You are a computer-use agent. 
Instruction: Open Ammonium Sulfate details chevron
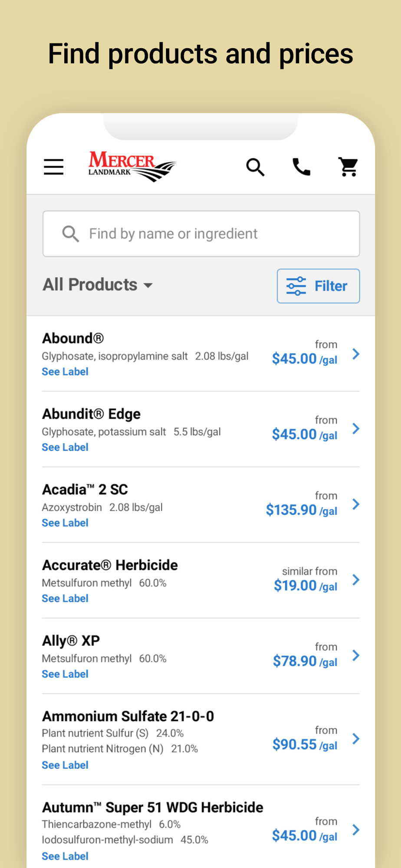coord(356,739)
